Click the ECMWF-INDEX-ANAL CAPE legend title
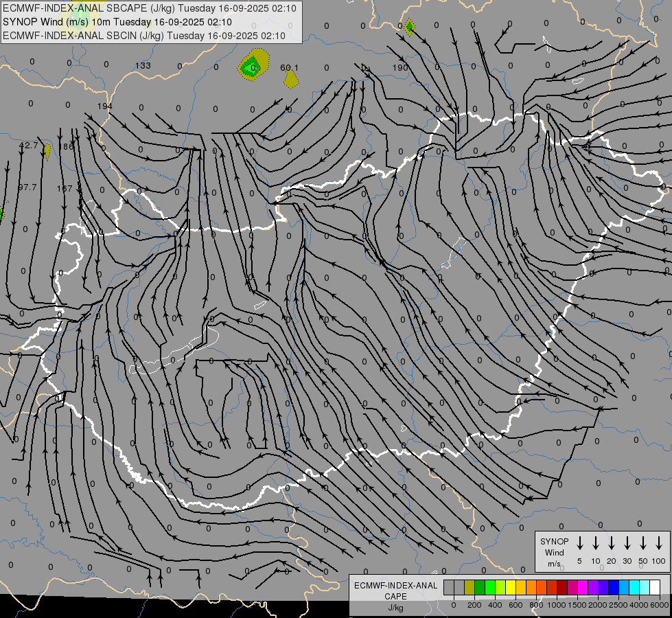This screenshot has width=672, height=618. point(395,591)
